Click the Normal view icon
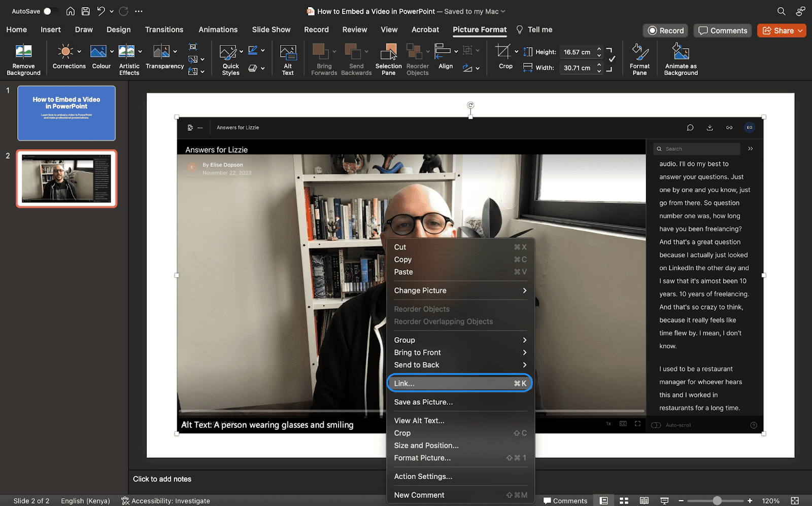The width and height of the screenshot is (812, 506). 604,501
